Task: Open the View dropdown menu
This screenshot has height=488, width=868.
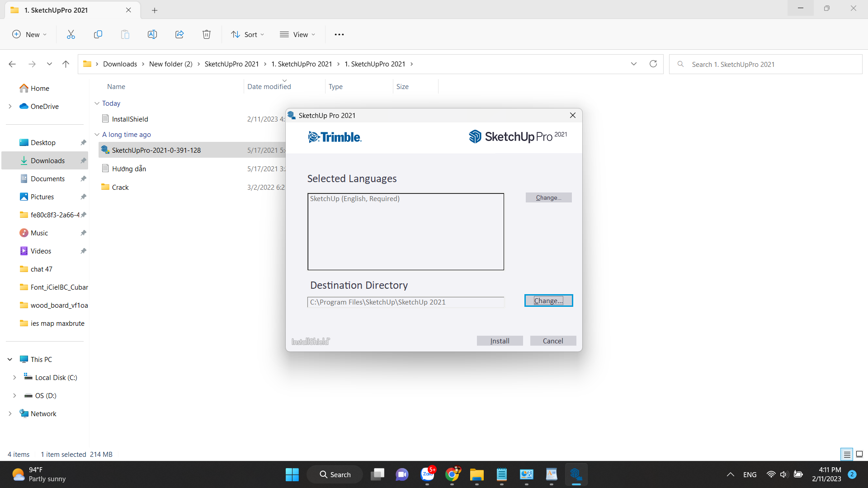Action: [297, 34]
